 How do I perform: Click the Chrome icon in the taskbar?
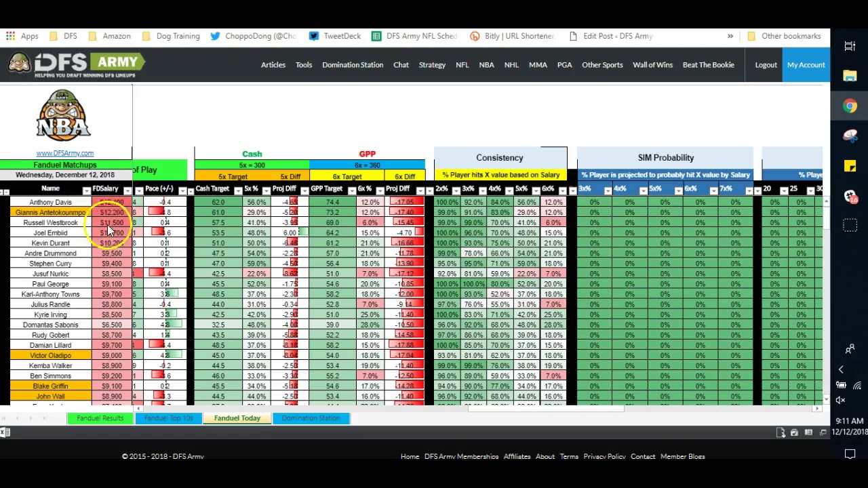[850, 106]
